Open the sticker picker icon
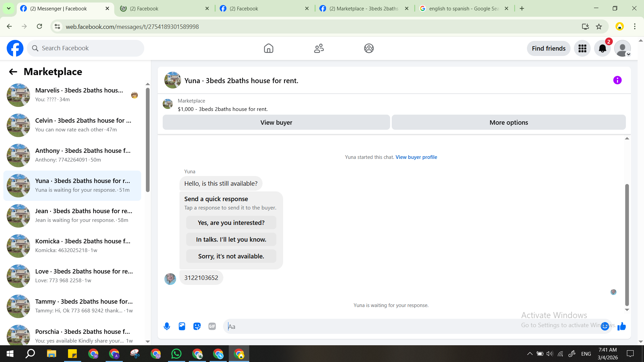Screen dimensions: 644x362 tap(197, 326)
